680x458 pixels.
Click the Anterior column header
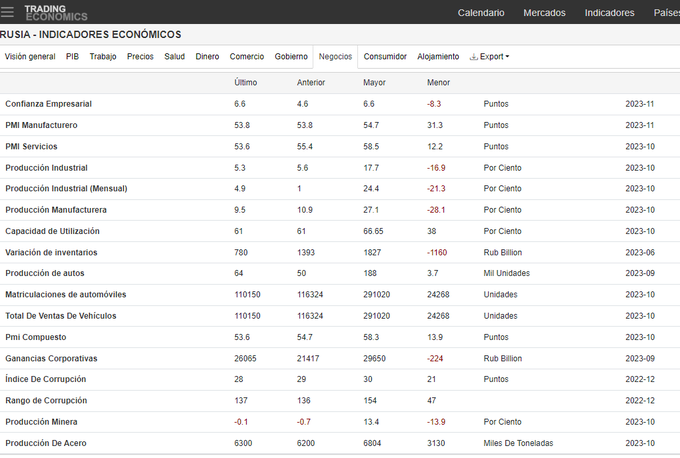point(311,82)
